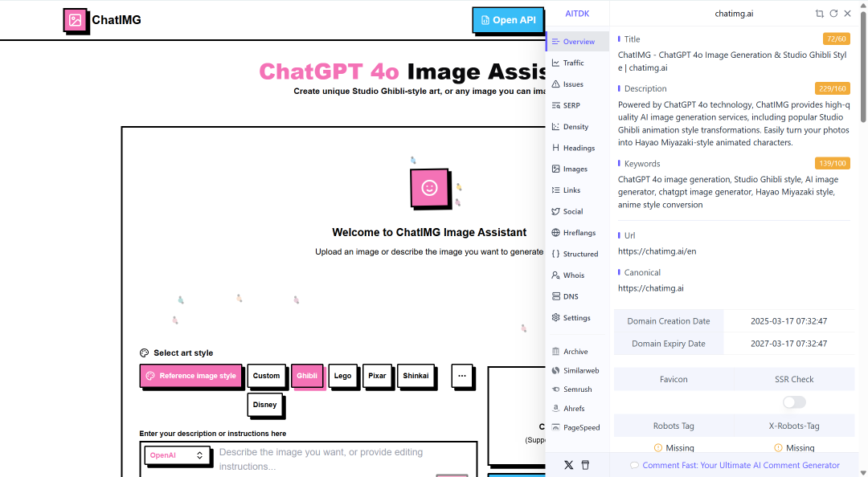Click the trash bin icon at panel bottom
868x477 pixels.
pos(585,465)
